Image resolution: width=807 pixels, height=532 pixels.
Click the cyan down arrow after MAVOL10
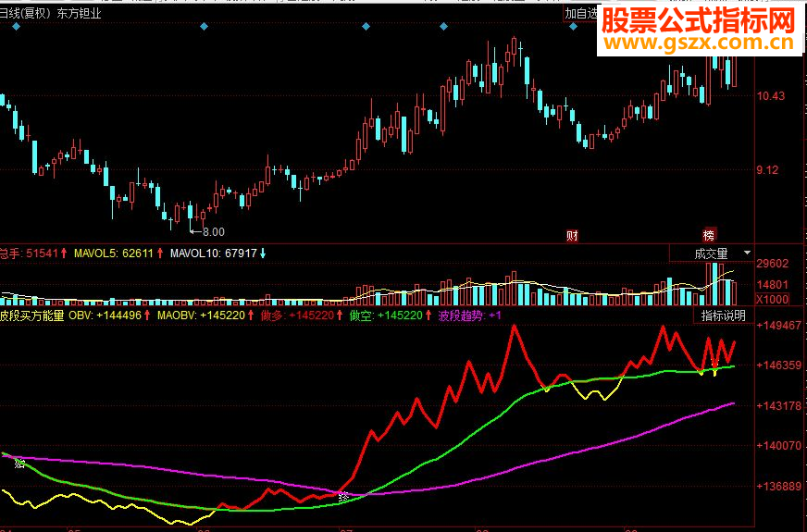263,254
